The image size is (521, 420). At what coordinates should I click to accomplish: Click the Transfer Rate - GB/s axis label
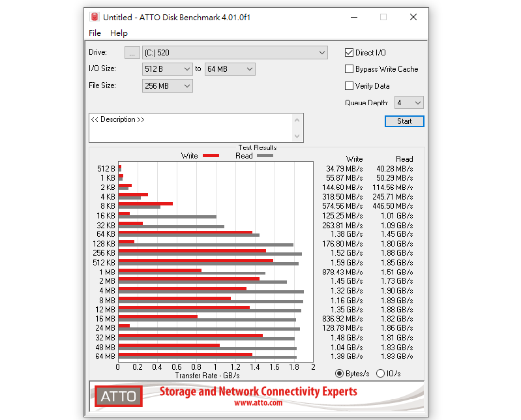[x=207, y=376]
